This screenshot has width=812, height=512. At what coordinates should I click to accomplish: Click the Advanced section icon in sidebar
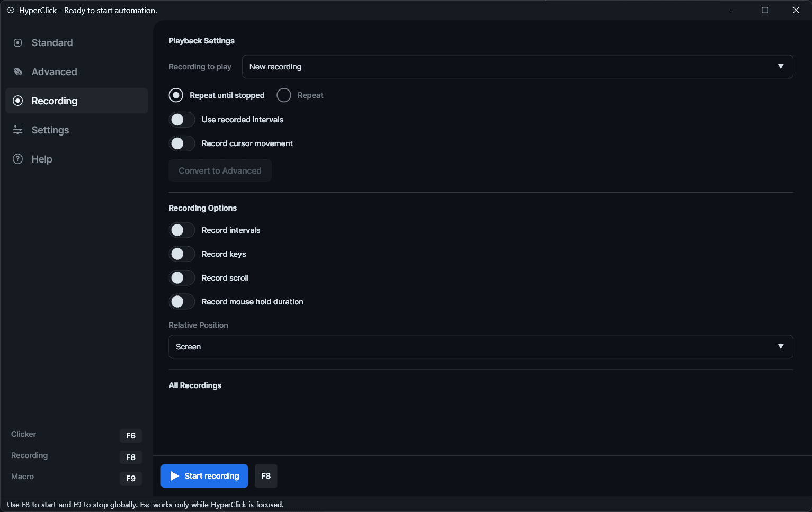pyautogui.click(x=17, y=71)
